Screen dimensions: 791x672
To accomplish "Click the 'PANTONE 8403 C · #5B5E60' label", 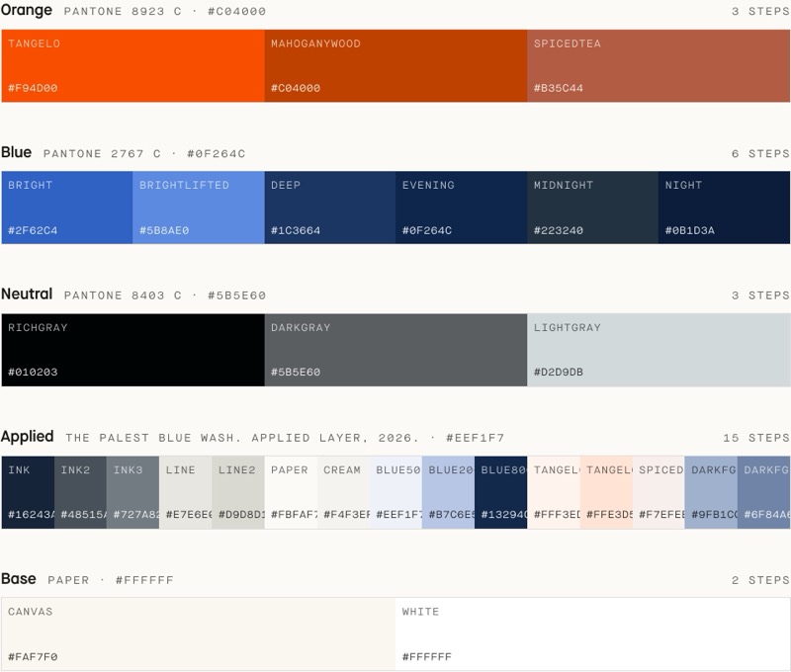I will click(165, 295).
